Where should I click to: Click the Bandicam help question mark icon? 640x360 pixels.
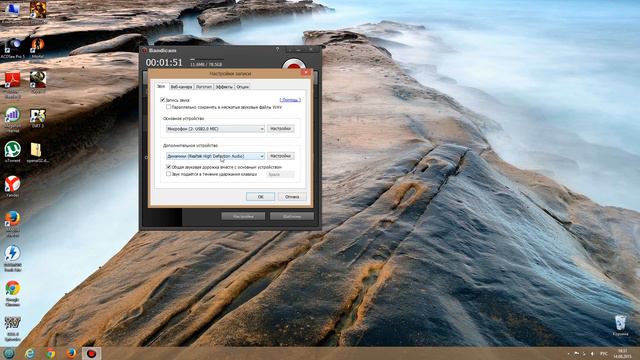[x=278, y=49]
